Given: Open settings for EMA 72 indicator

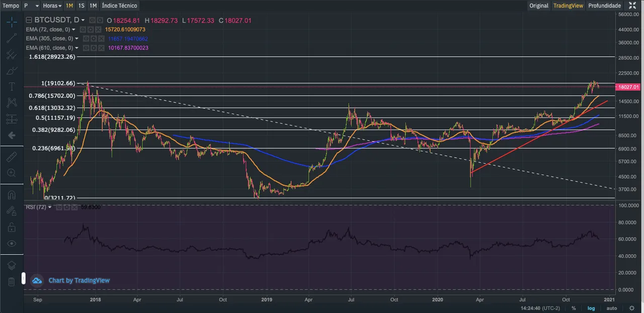Looking at the screenshot, I should click(90, 30).
